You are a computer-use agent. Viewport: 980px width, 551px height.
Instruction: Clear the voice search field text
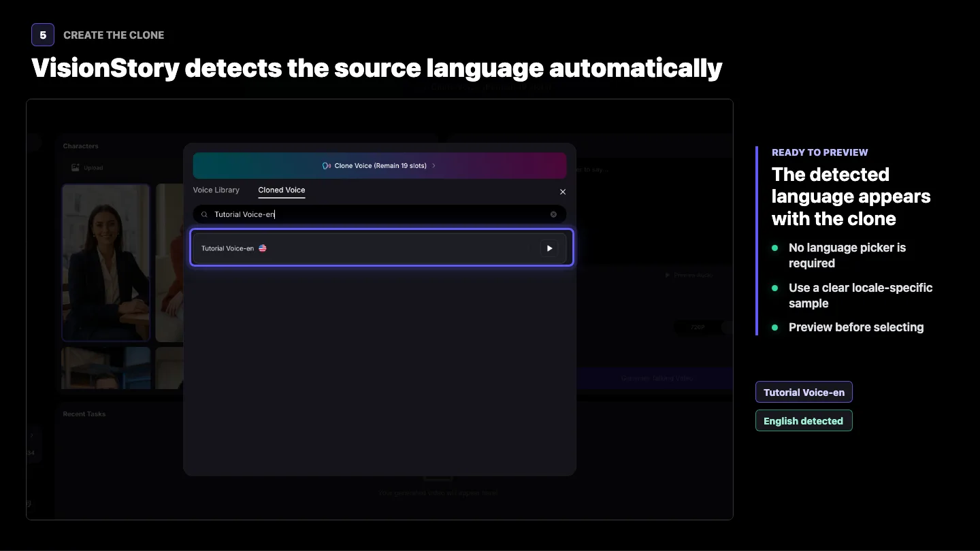pos(553,214)
